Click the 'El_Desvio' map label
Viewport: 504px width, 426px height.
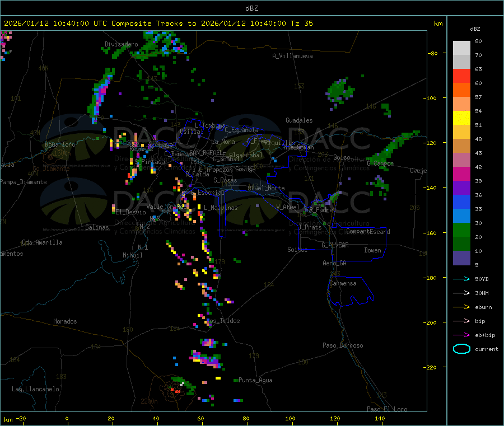coord(131,212)
